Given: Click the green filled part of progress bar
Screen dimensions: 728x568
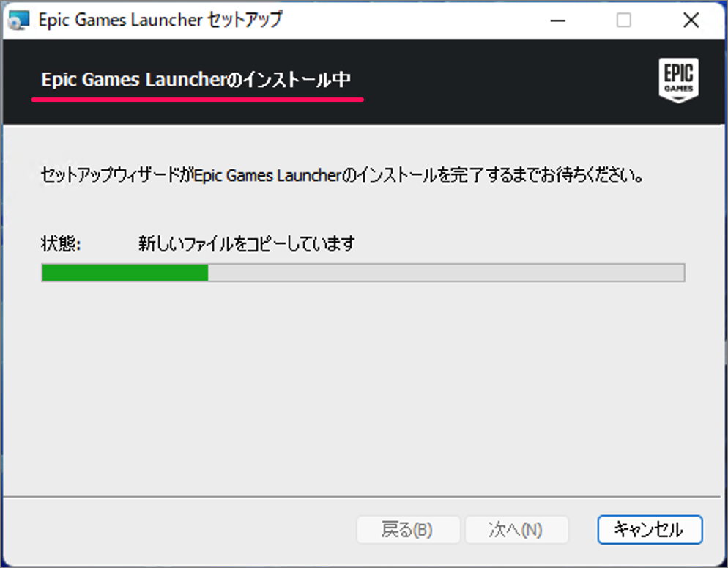Looking at the screenshot, I should (x=125, y=273).
